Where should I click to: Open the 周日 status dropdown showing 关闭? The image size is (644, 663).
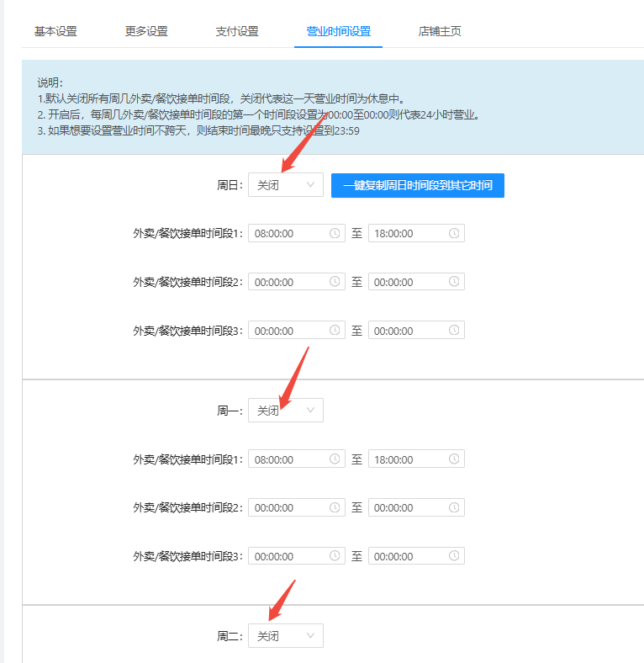pos(286,185)
